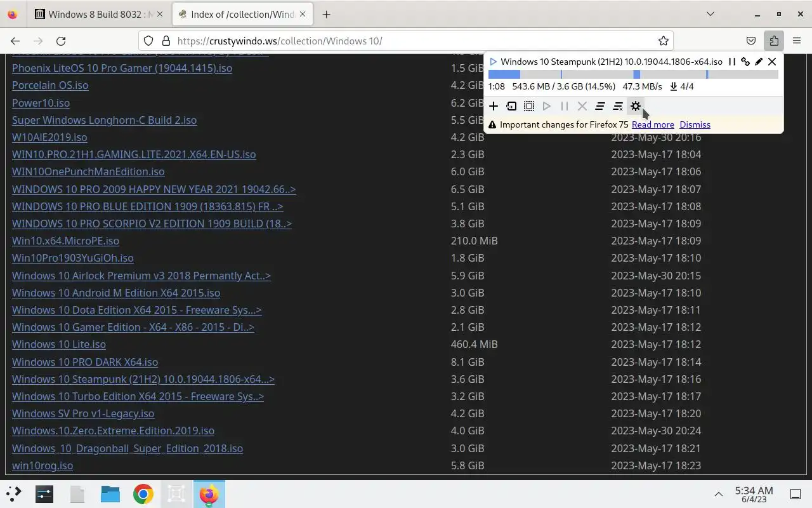Click the greyed cancel X in toolbar
The width and height of the screenshot is (812, 508).
(582, 106)
